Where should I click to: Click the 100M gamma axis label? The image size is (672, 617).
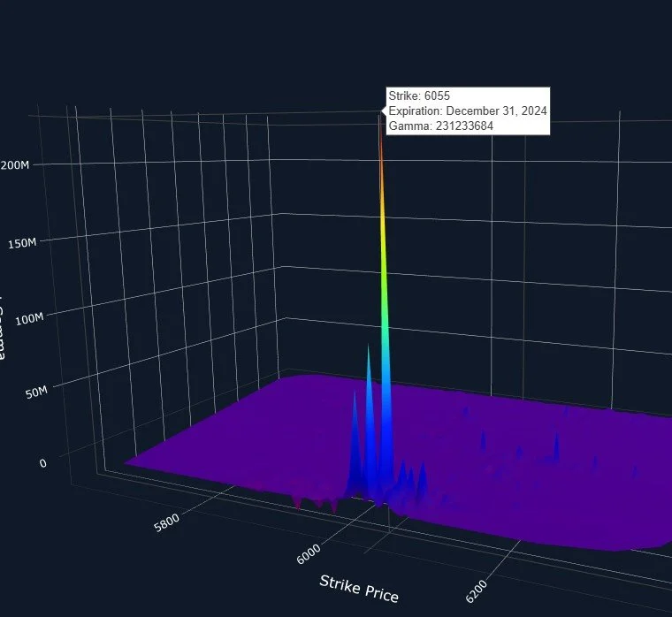tap(29, 319)
